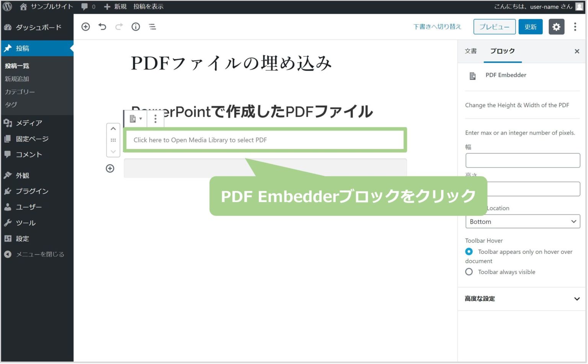Select Toolbar always visible option

469,271
